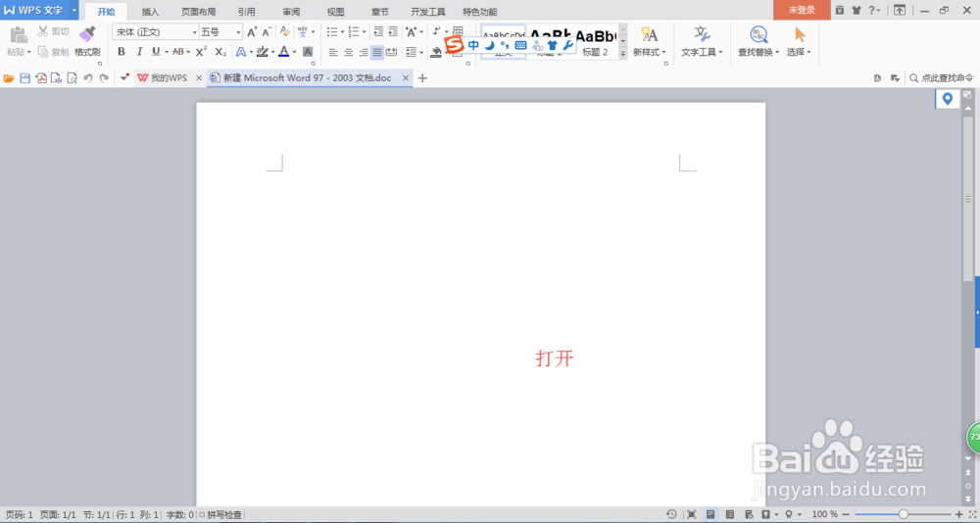
Task: Close the 新建 Microsoft Word document tab
Action: pyautogui.click(x=406, y=78)
